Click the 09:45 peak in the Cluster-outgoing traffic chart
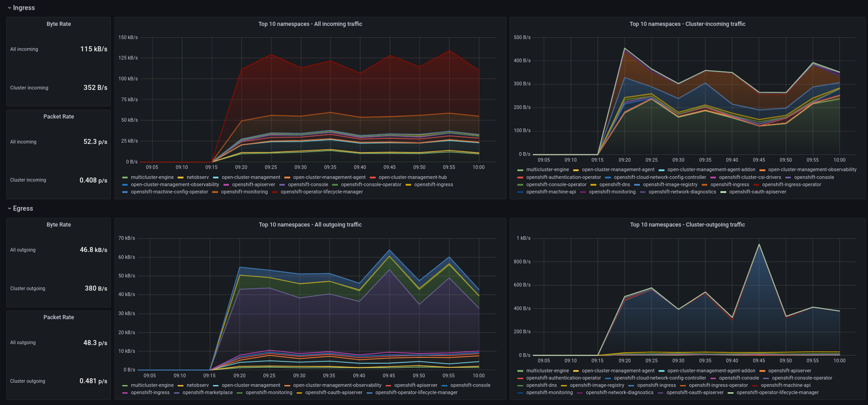Screen dimensions: 868x405 [x=759, y=245]
